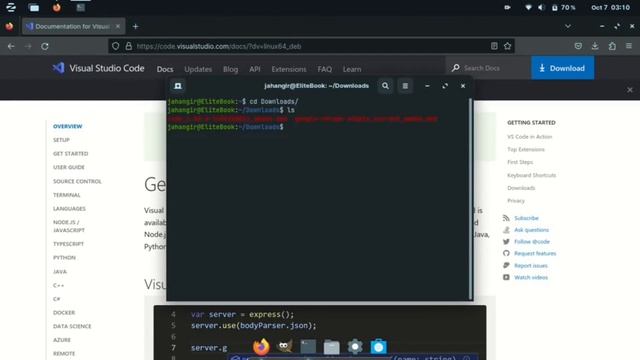
Task: Click Firefox back arrow
Action: [11, 46]
